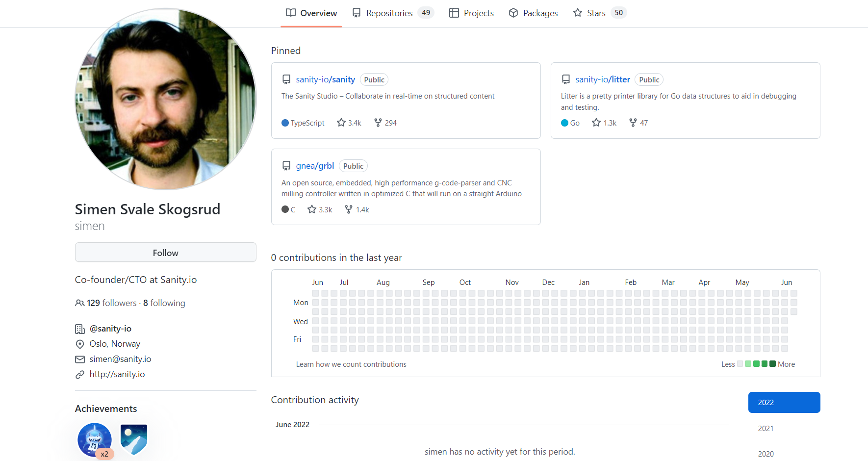Viewport: 868px width, 461px height.
Task: Click Learn how we count contributions
Action: (x=351, y=364)
